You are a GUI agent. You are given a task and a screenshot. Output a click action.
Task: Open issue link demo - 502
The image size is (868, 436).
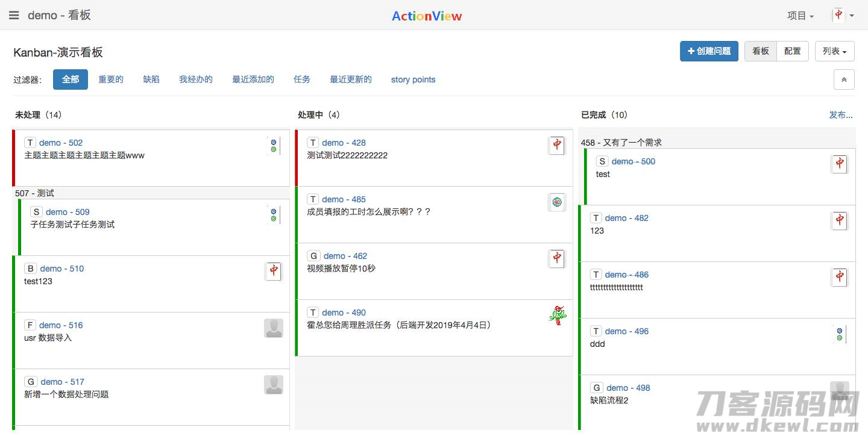[x=61, y=143]
